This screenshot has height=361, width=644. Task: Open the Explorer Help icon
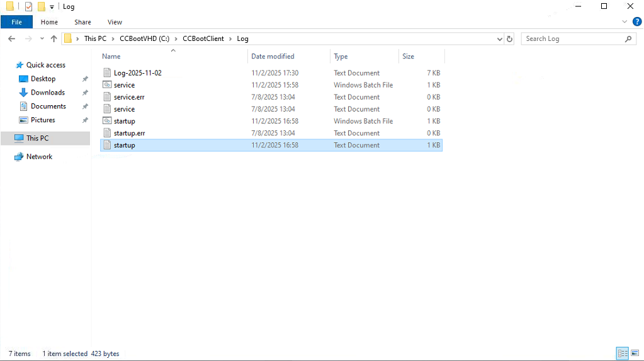(636, 22)
